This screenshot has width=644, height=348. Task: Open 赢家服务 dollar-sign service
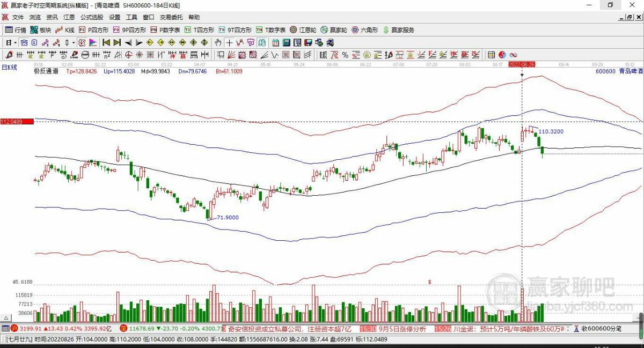coord(398,30)
